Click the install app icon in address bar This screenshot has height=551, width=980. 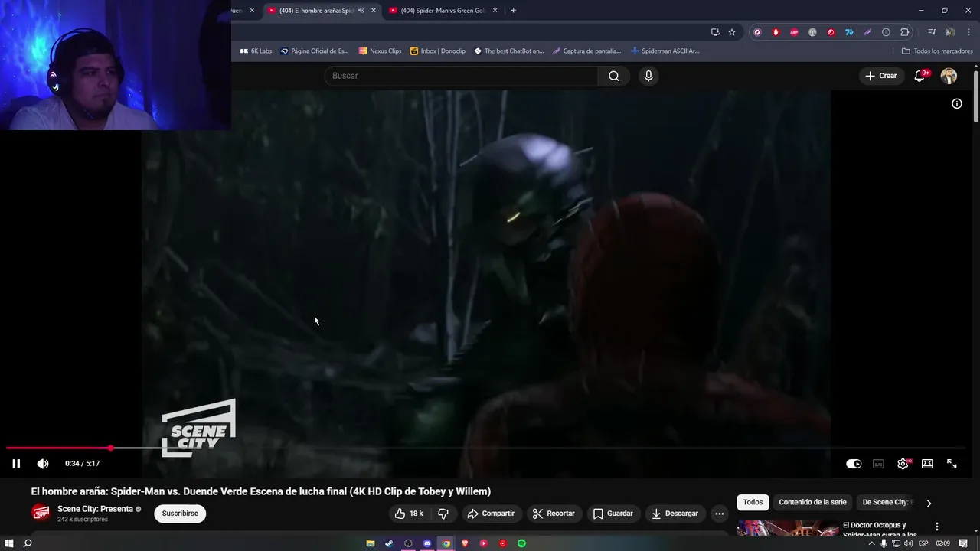pyautogui.click(x=715, y=32)
